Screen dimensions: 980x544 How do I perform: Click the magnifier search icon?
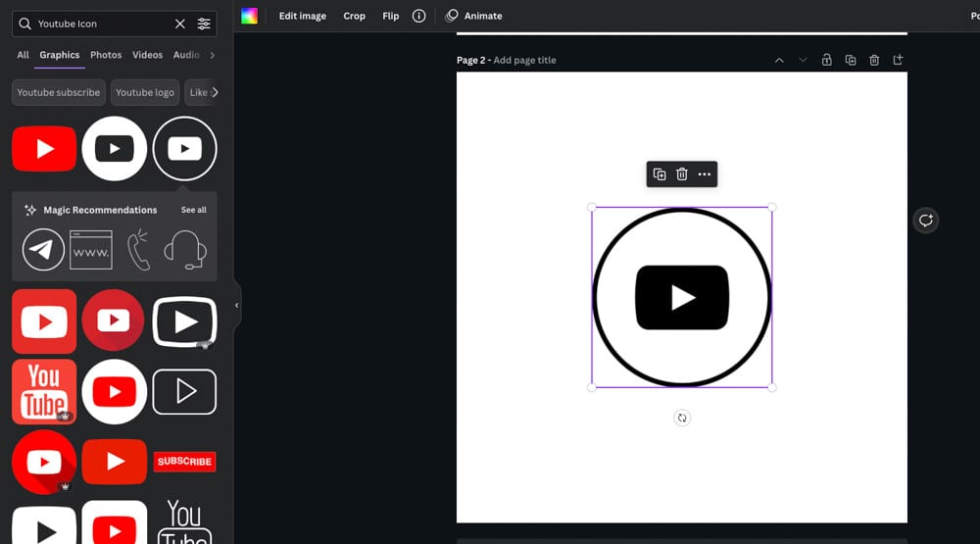click(x=24, y=24)
